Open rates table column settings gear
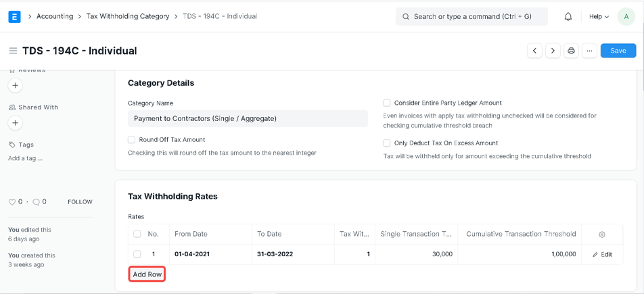Viewport: 644px width, 294px height. click(602, 235)
